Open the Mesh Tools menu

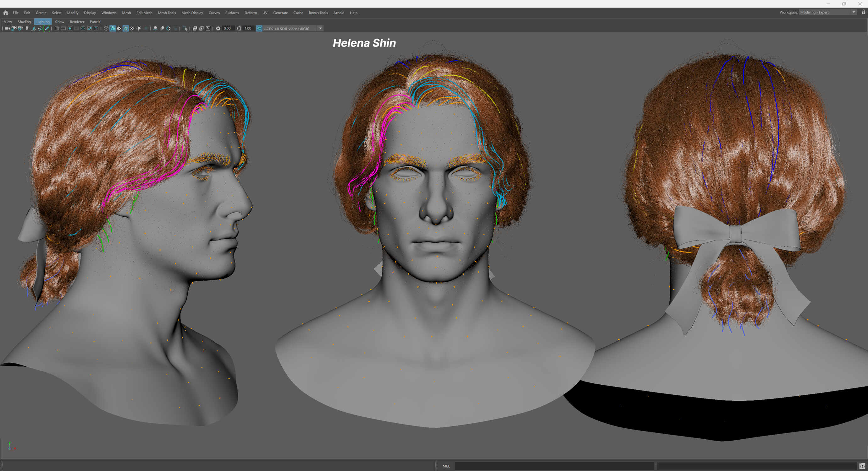point(167,13)
